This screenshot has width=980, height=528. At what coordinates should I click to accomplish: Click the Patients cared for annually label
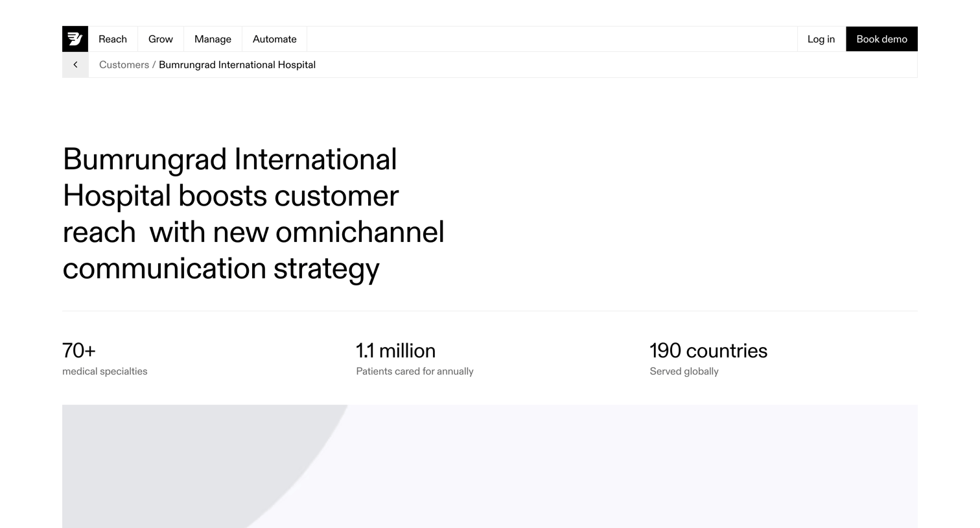tap(415, 371)
